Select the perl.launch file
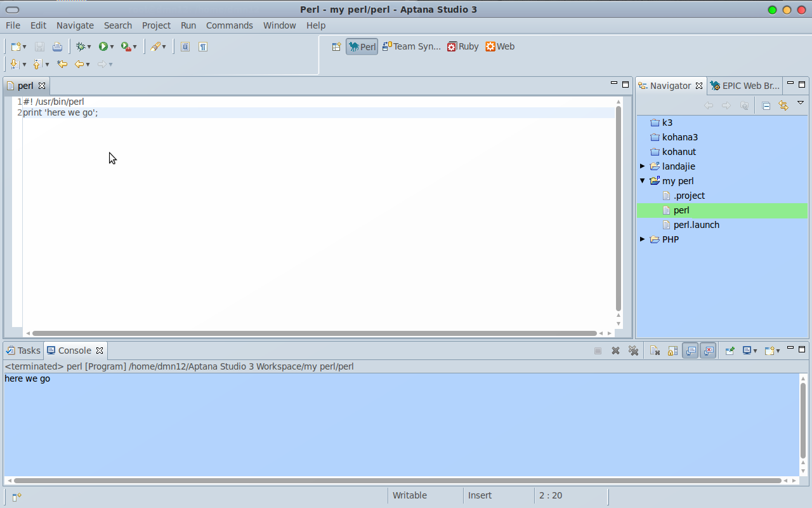812x508 pixels. (696, 225)
